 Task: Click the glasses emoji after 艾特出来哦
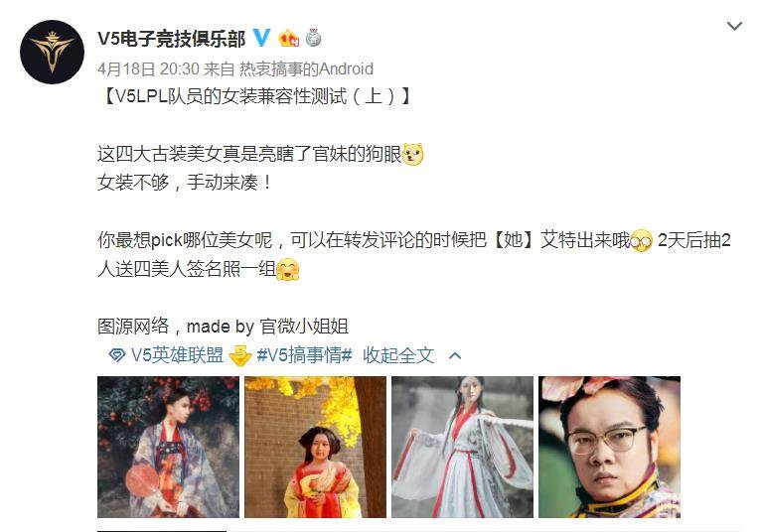click(642, 240)
